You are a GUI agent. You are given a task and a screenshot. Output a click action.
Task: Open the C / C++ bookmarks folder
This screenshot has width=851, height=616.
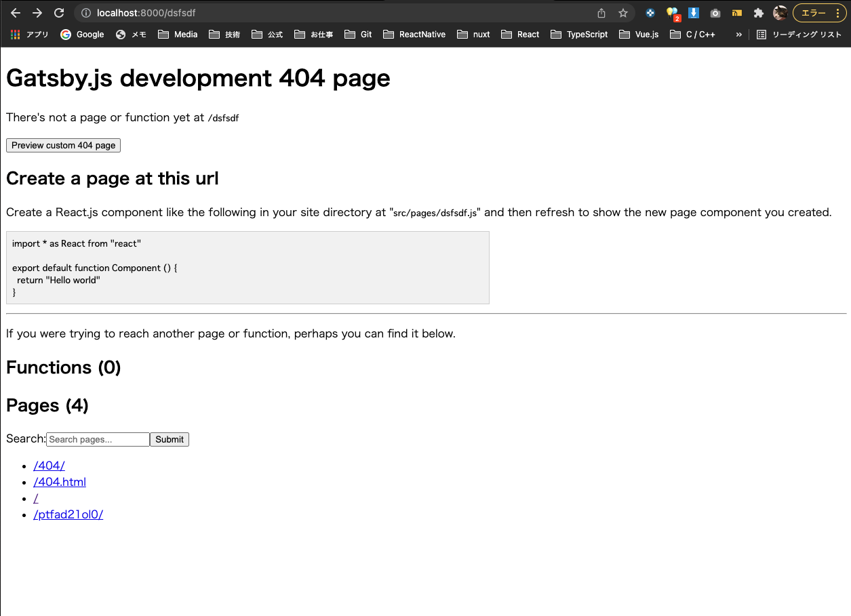(x=692, y=35)
